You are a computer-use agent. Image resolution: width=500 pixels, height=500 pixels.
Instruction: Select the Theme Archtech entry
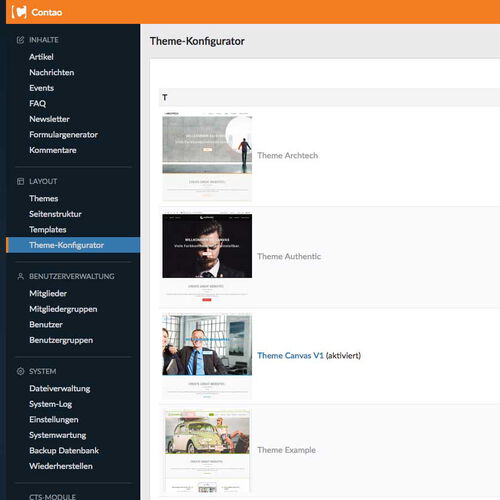click(288, 156)
